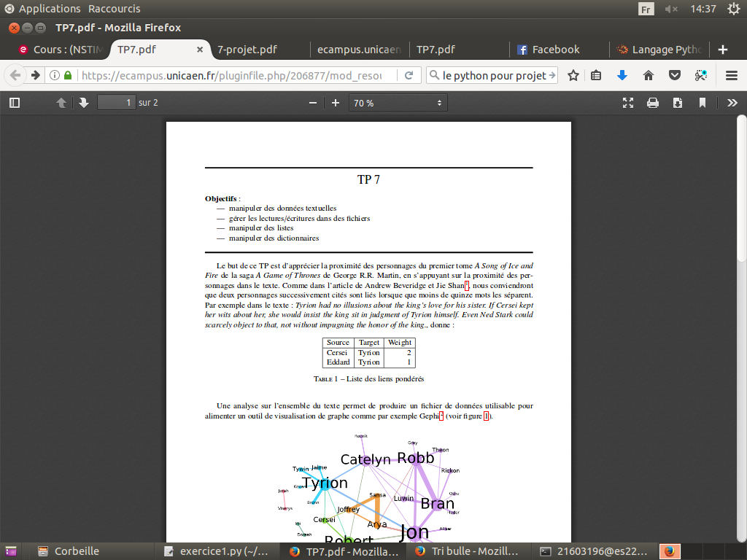
Task: Bookmark the current PDF view
Action: [x=701, y=103]
